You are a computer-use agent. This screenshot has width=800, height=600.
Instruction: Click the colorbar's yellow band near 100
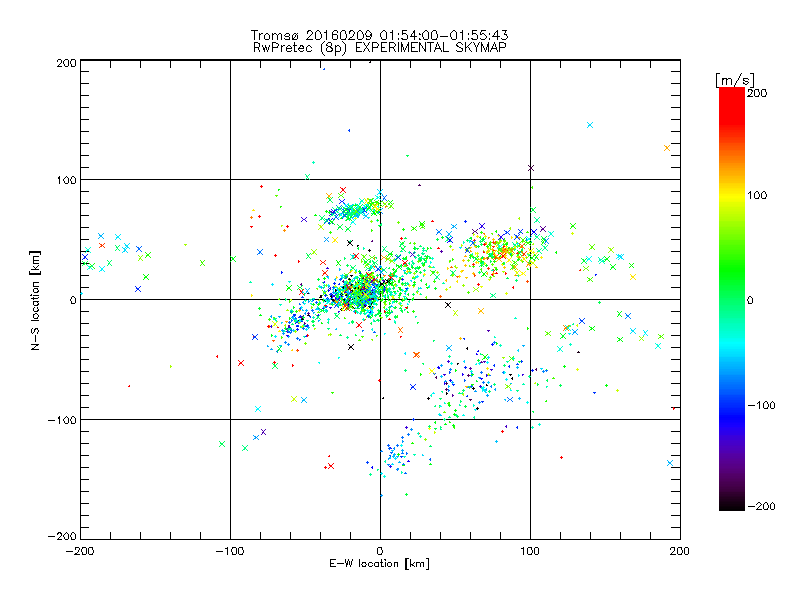point(732,195)
